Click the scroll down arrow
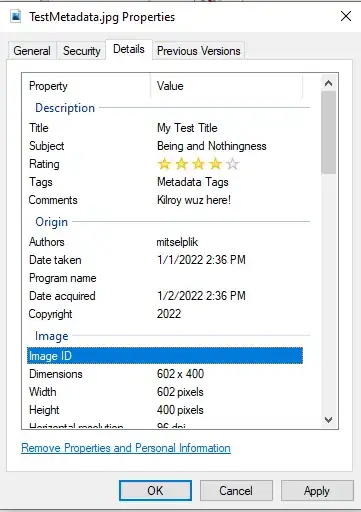The image size is (361, 512). click(328, 420)
